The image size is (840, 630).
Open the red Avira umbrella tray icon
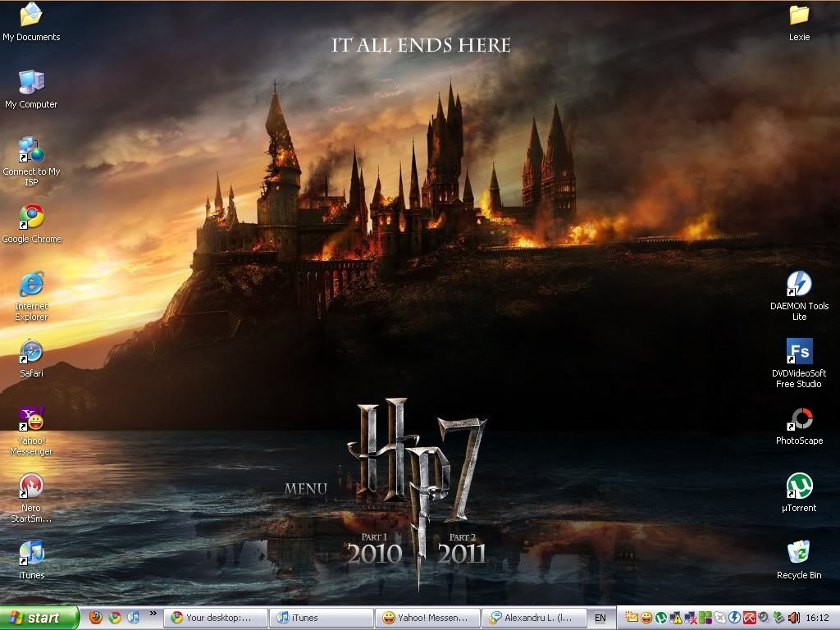pos(749,618)
